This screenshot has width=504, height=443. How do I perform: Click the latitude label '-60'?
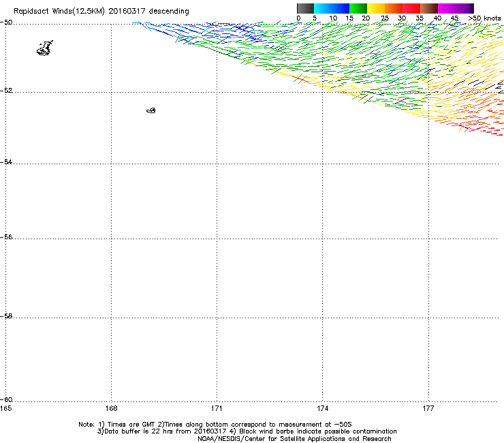pos(6,400)
